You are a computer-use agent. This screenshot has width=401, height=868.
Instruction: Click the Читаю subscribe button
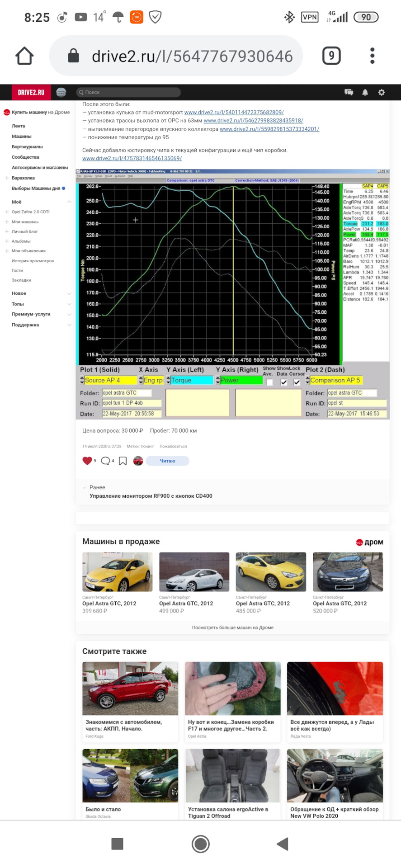pyautogui.click(x=167, y=461)
